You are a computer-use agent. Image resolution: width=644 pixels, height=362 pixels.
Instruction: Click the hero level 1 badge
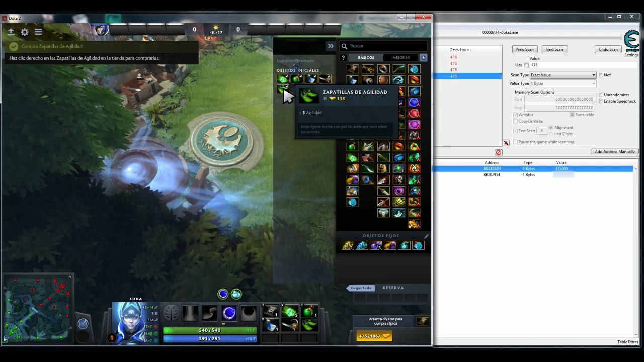(x=112, y=338)
